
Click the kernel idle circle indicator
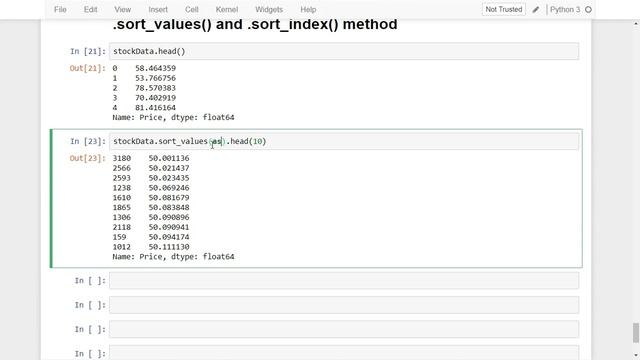tap(588, 9)
